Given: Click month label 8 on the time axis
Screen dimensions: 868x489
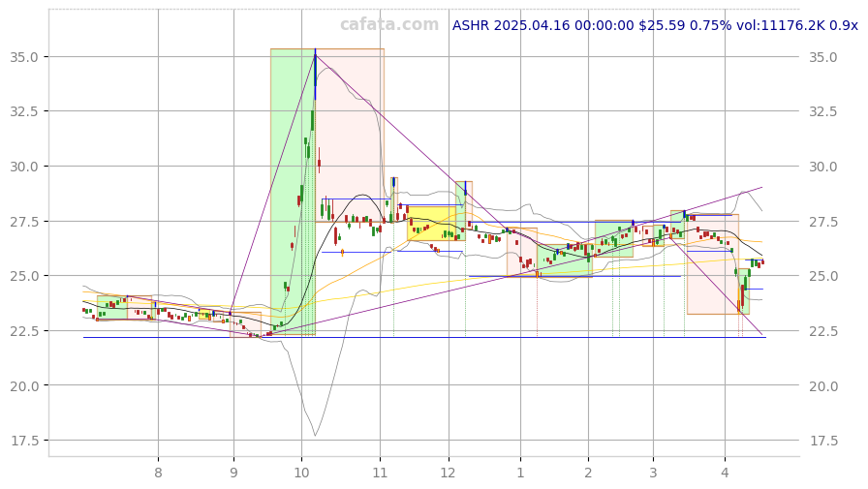Looking at the screenshot, I should pos(158,473).
